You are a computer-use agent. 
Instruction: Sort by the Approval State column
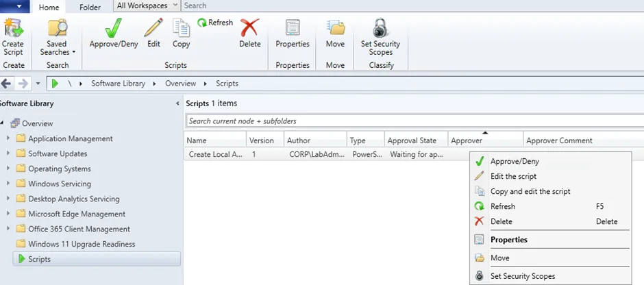point(416,140)
